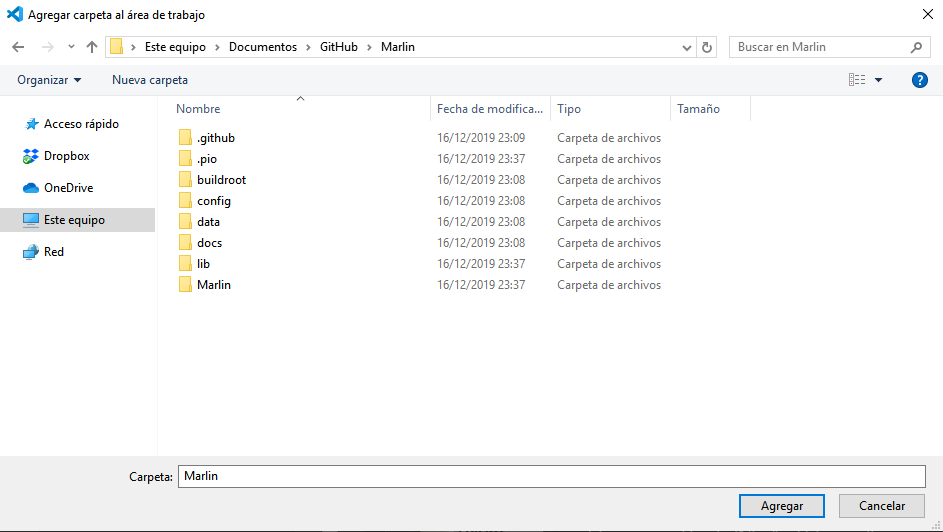Image resolution: width=943 pixels, height=532 pixels.
Task: Open OneDrive from the navigation pane
Action: [x=67, y=188]
